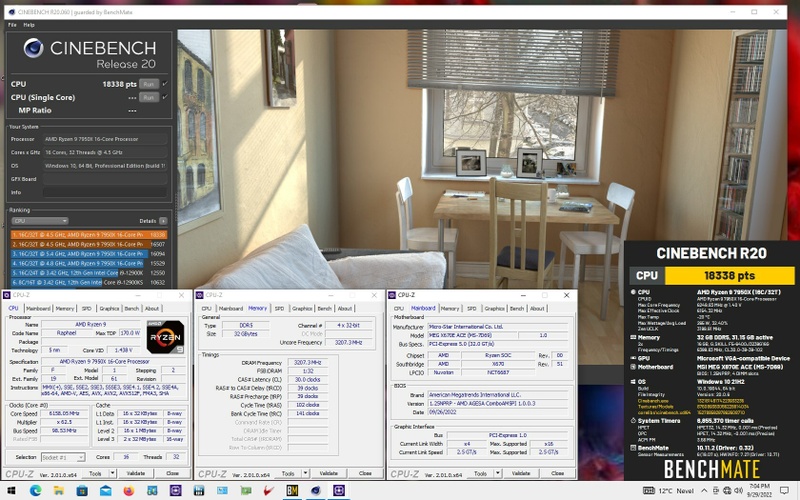Click the Model field MEG X670E ACE
The height and width of the screenshot is (500, 800).
(472, 335)
